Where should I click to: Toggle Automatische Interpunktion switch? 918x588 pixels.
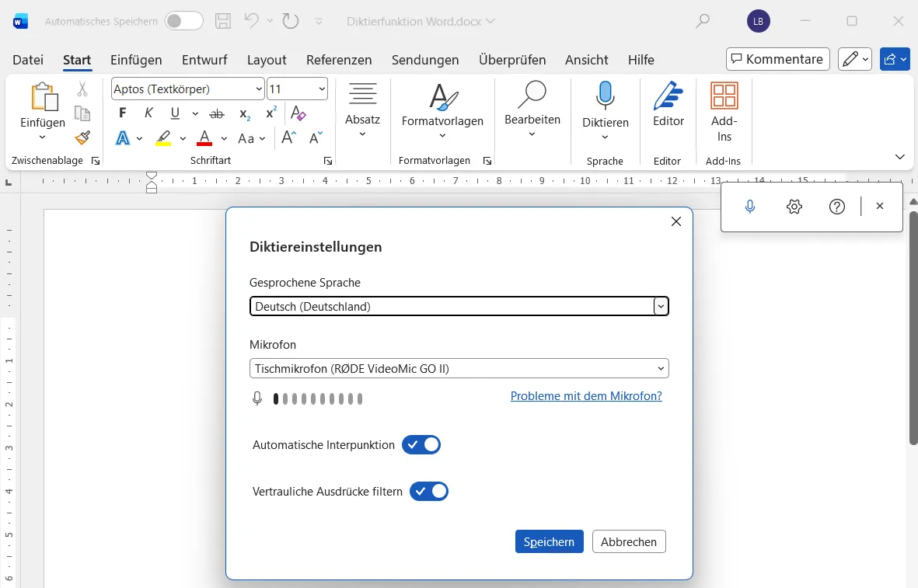[x=421, y=444]
